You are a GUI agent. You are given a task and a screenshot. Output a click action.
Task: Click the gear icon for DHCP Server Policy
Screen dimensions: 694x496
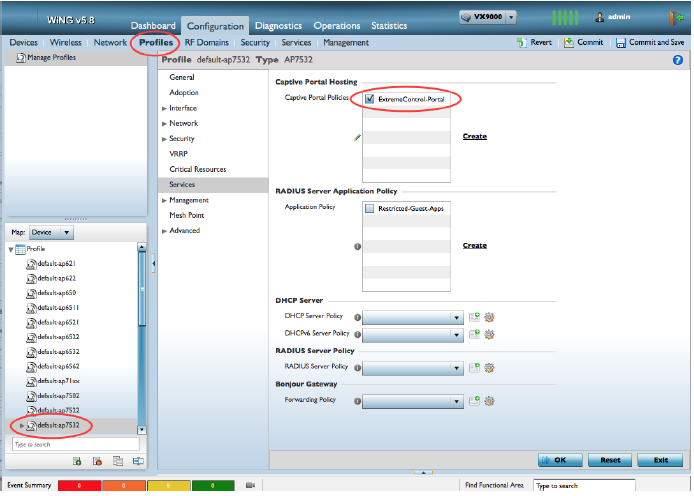point(489,317)
